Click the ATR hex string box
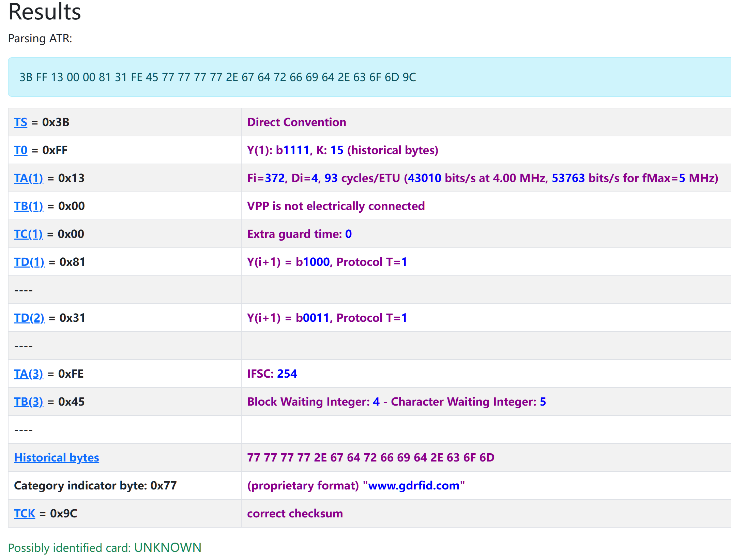 coord(217,77)
